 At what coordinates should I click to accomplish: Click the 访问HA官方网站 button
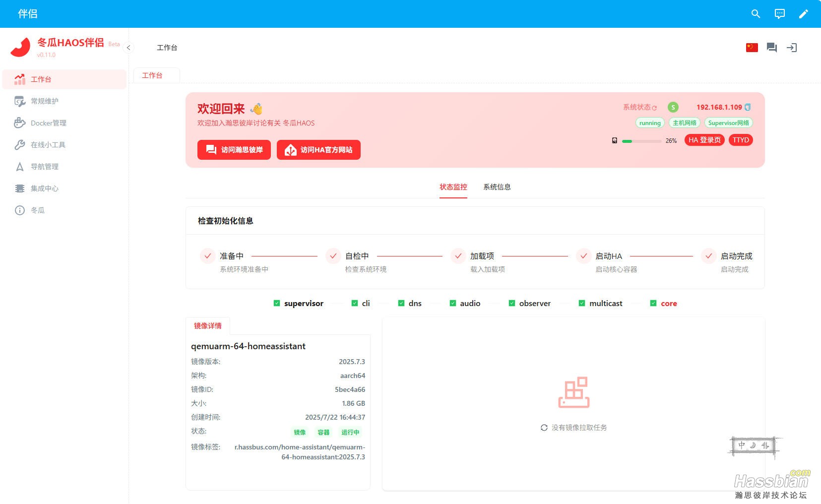click(x=318, y=150)
